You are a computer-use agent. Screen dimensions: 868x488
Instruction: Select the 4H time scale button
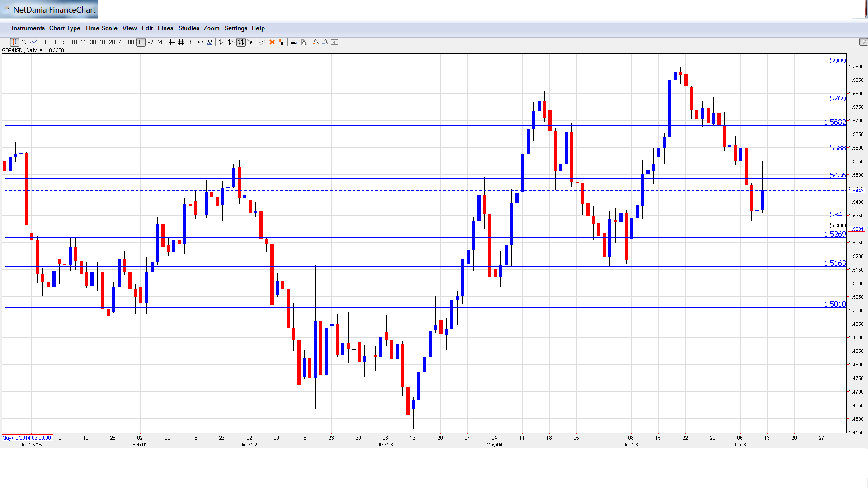[x=122, y=42]
